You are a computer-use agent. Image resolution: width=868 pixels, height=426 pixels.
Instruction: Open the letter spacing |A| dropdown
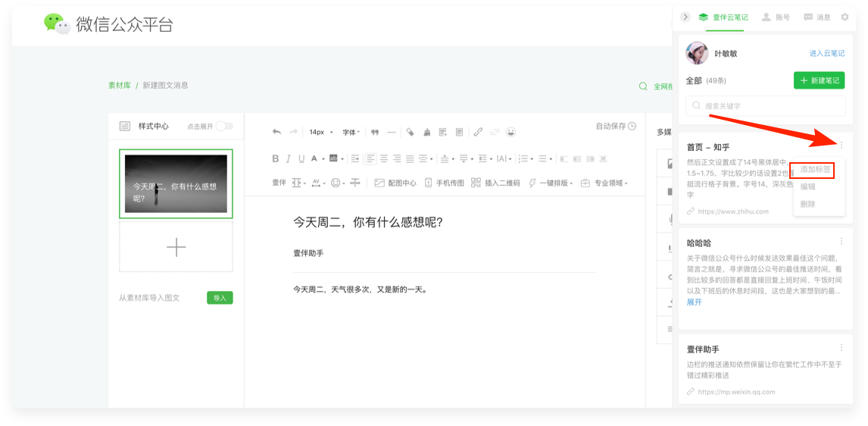(x=502, y=159)
